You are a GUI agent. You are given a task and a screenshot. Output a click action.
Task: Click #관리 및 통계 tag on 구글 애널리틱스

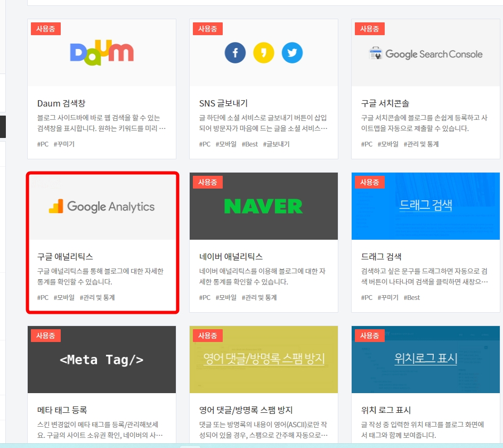(97, 298)
